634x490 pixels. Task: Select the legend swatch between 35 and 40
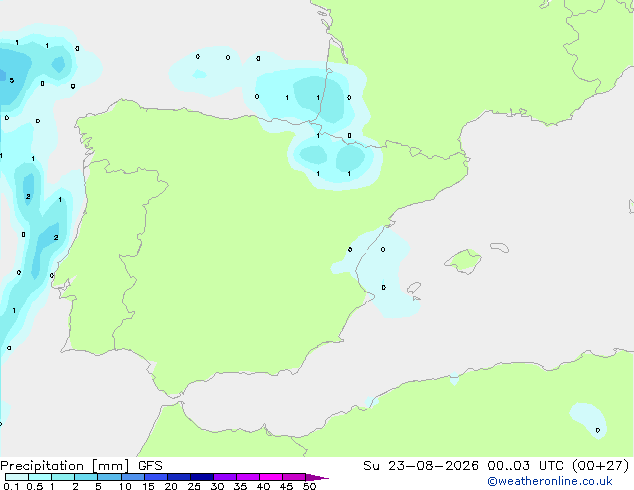point(248,477)
